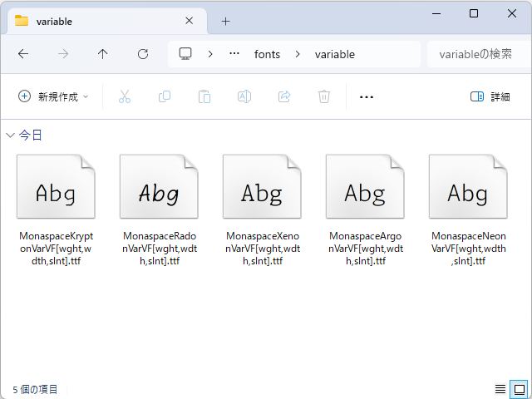Maximize the Explorer window
The width and height of the screenshot is (532, 399).
pos(474,13)
